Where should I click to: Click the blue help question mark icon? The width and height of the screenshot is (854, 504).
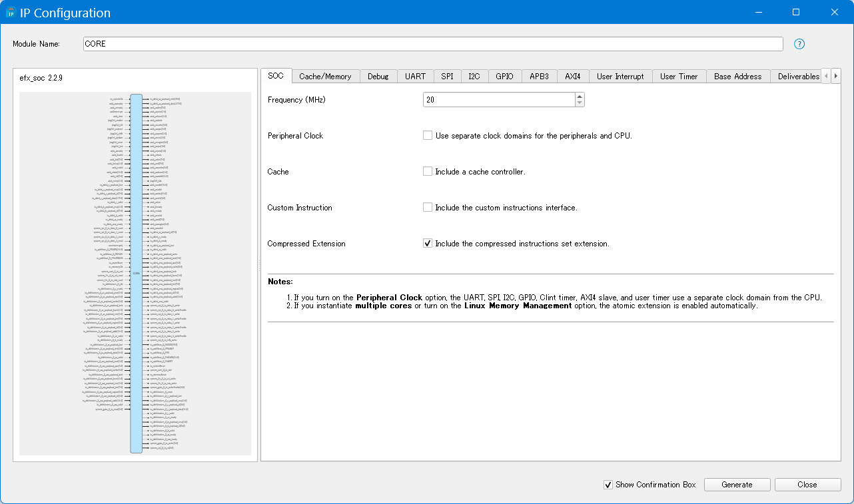click(799, 44)
